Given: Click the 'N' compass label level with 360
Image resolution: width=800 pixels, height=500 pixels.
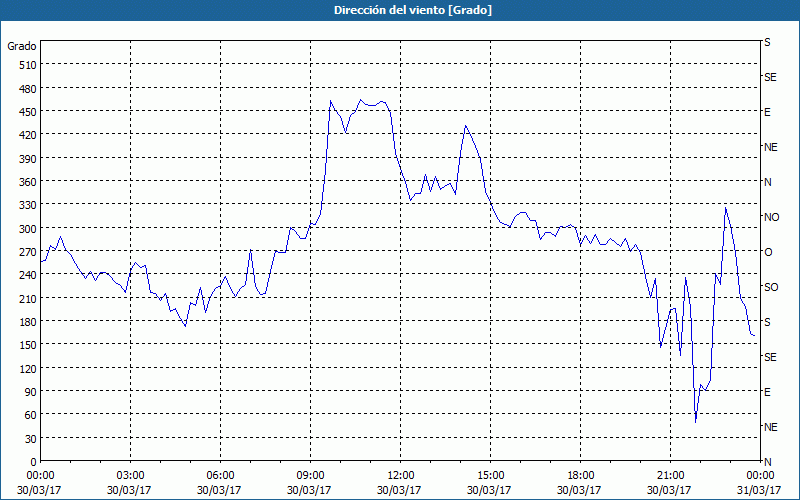Looking at the screenshot, I should tap(767, 182).
